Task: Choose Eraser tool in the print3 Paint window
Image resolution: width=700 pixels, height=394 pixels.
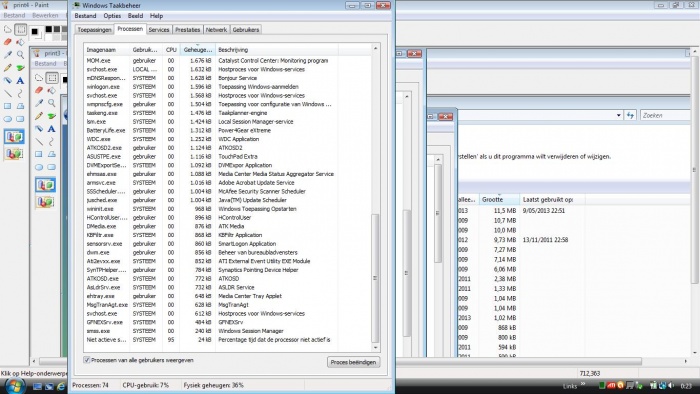Action: click(x=39, y=90)
